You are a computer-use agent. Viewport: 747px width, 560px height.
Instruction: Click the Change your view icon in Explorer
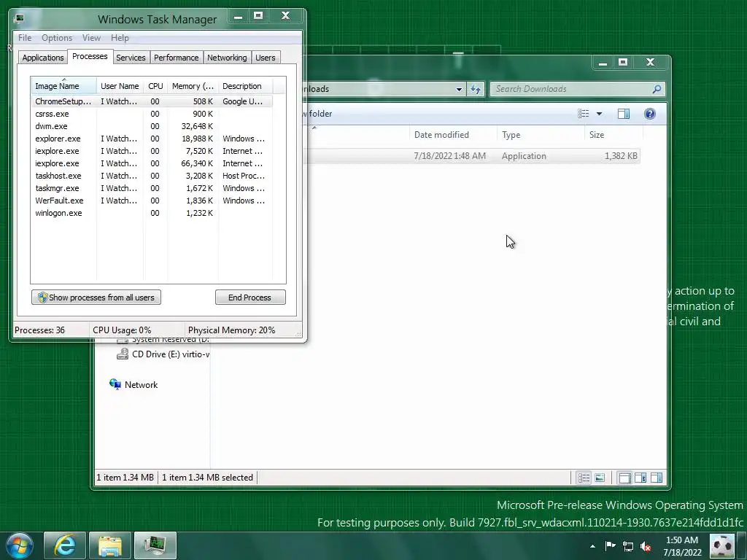(x=583, y=114)
